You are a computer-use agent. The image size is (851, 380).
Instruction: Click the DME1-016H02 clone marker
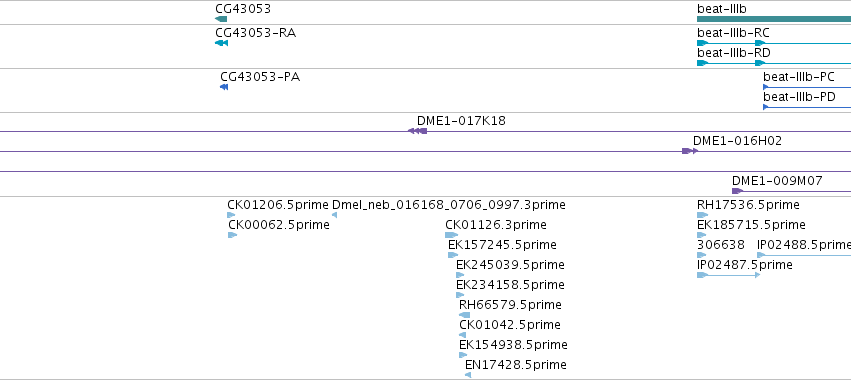coord(690,151)
